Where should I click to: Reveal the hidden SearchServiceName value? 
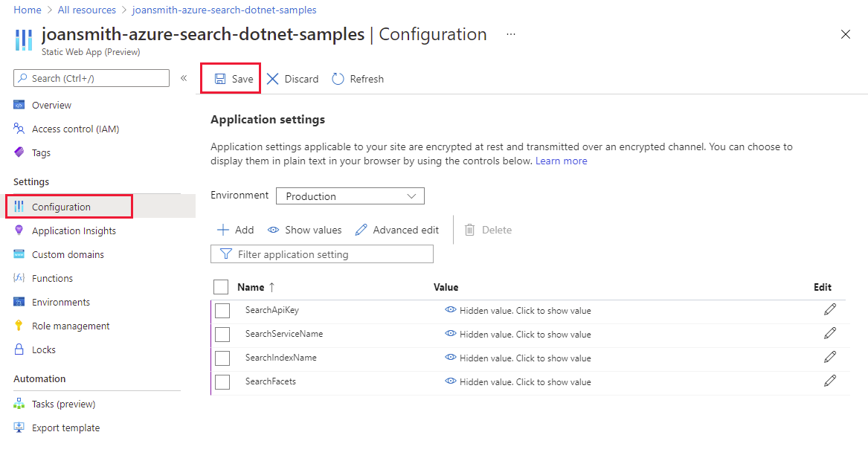pos(518,335)
